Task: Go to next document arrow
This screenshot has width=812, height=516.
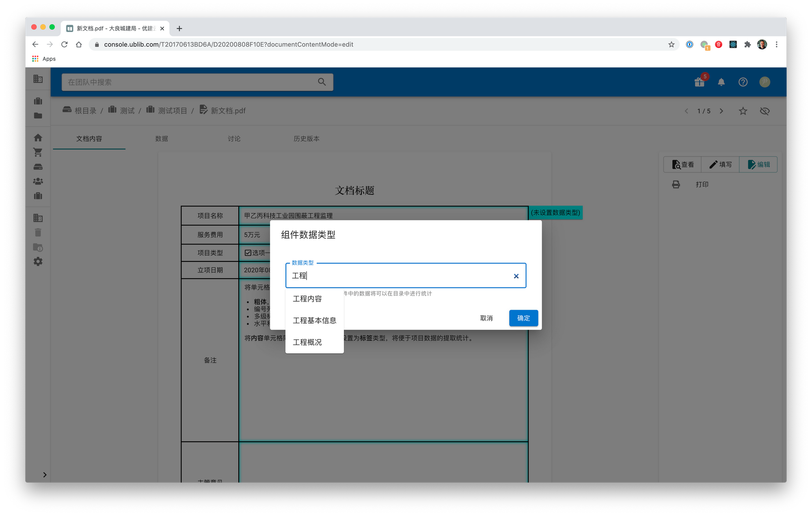Action: (x=721, y=111)
